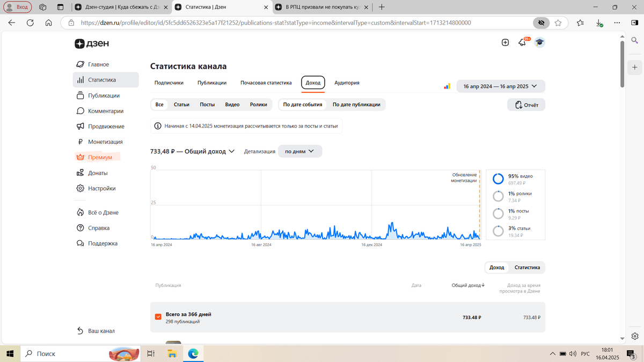Open a new browser tab
644x362 pixels.
(382, 7)
